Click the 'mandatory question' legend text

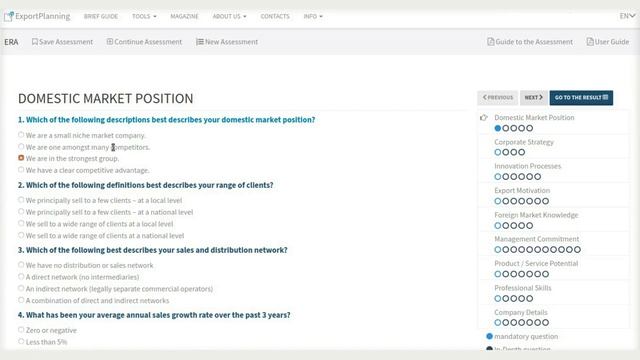tap(526, 337)
